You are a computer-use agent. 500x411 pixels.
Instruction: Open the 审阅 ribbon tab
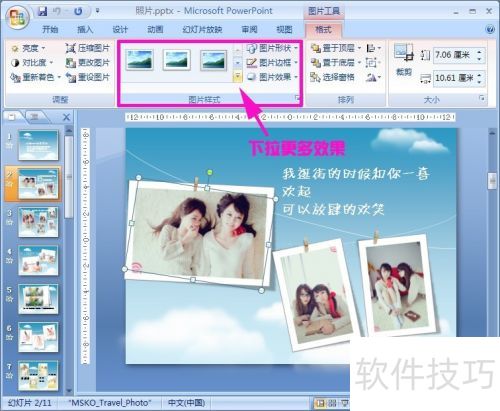[x=249, y=29]
